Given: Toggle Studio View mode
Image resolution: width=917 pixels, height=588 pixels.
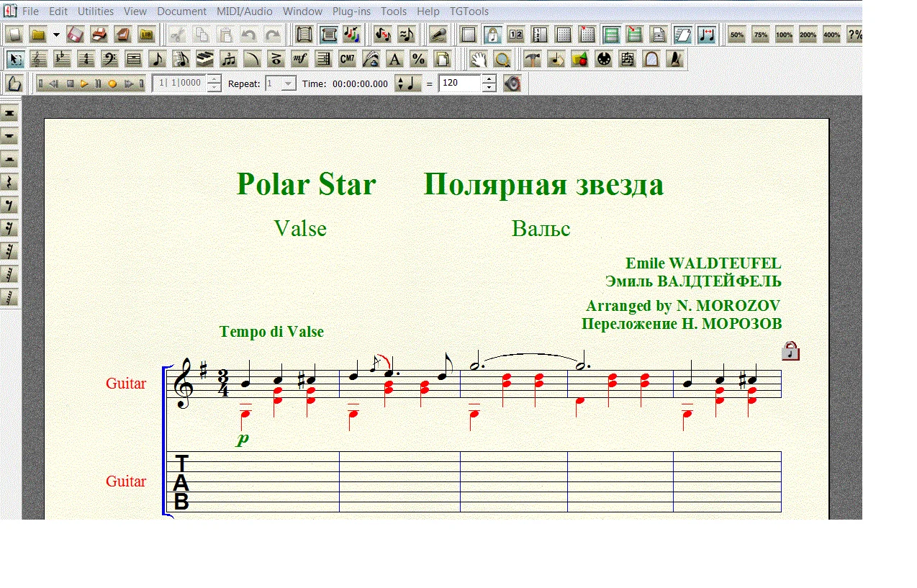Looking at the screenshot, I should click(x=351, y=34).
